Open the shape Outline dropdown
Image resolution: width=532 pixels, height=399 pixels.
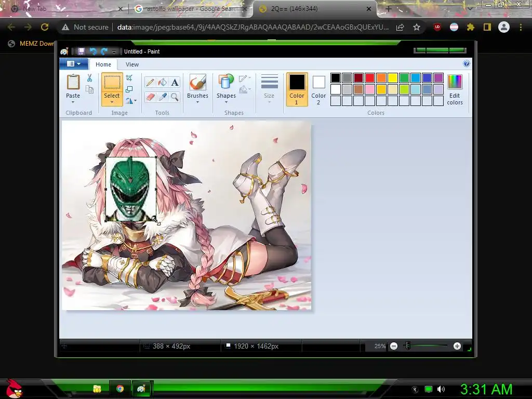245,78
